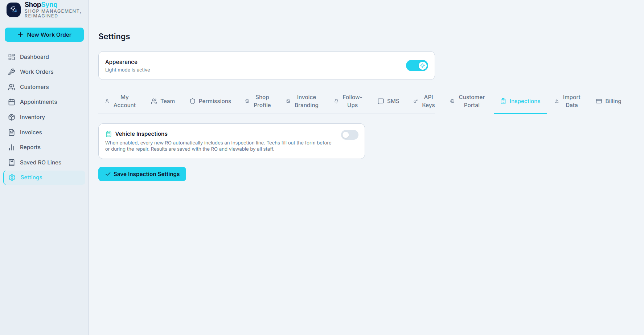The width and height of the screenshot is (644, 335).
Task: Open the Inventory page
Action: click(44, 117)
